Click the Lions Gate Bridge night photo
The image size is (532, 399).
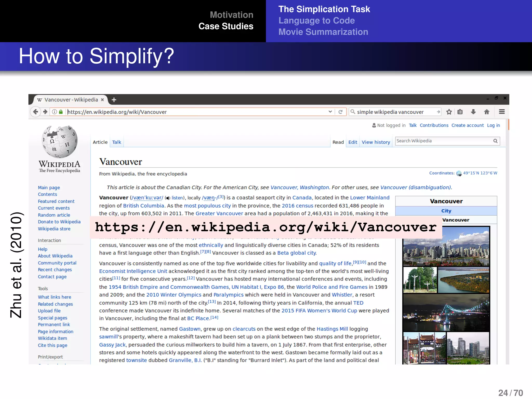tap(446, 312)
